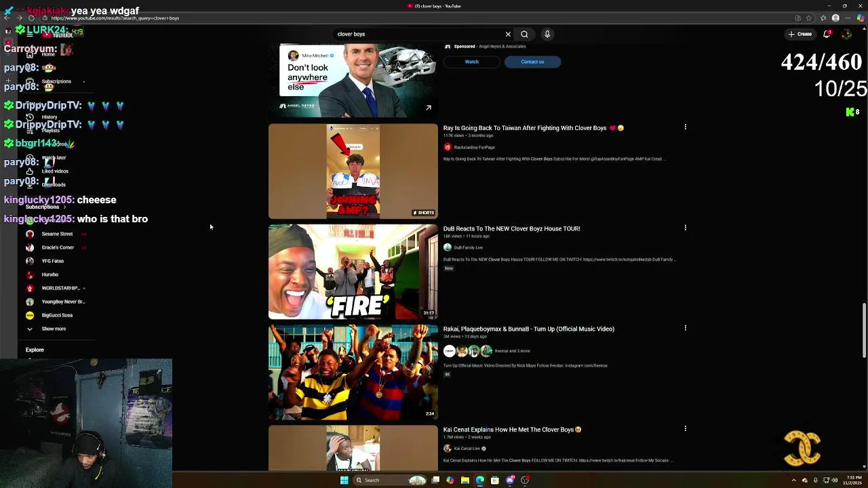Open the Create upload button
868x488 pixels.
(x=800, y=34)
